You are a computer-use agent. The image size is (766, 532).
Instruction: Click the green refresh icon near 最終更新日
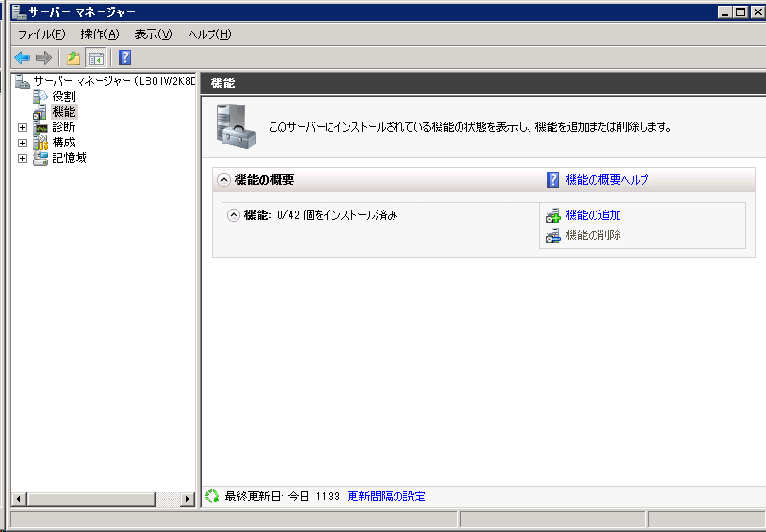pyautogui.click(x=212, y=497)
